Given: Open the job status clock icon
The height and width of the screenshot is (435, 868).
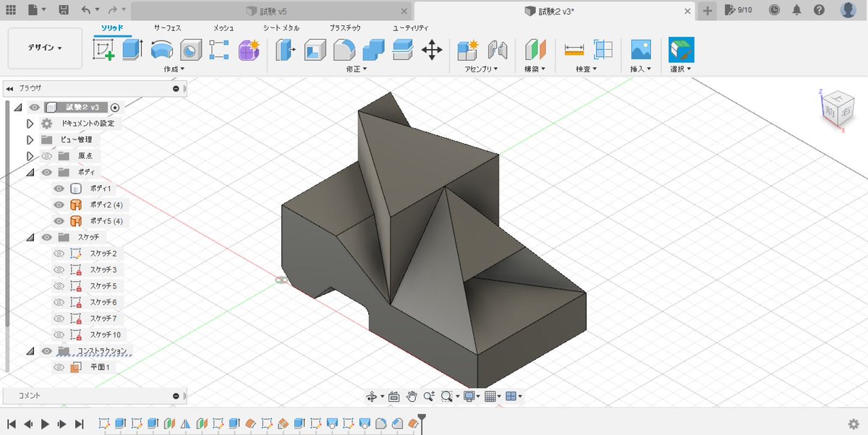Looking at the screenshot, I should (x=774, y=10).
